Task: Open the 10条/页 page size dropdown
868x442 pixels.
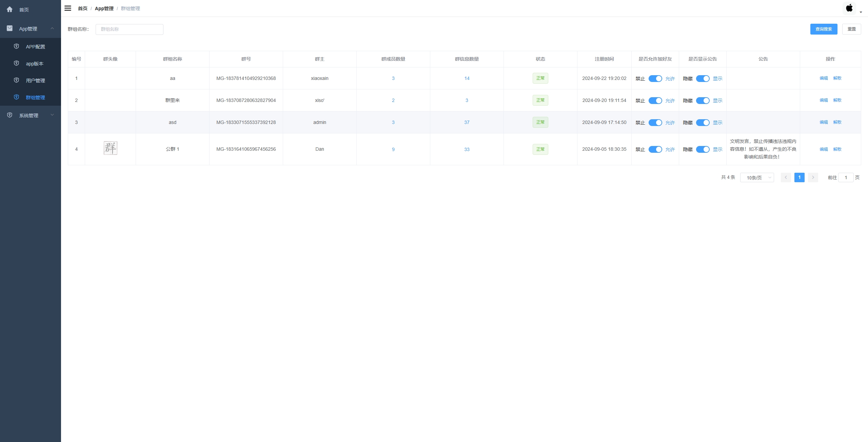Action: coord(757,177)
